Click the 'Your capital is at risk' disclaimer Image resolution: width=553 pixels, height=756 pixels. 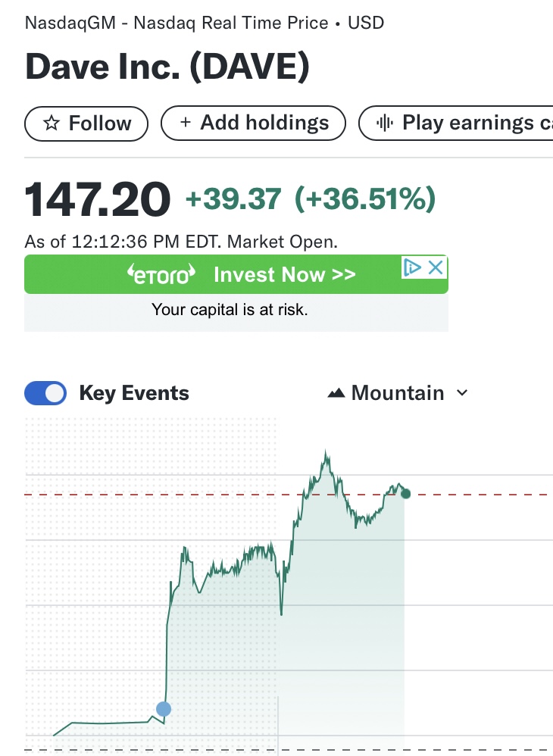click(x=230, y=309)
